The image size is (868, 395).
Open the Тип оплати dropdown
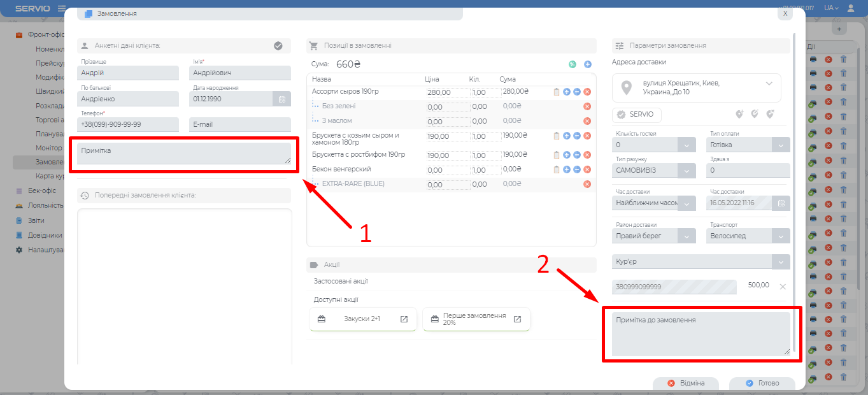click(781, 145)
